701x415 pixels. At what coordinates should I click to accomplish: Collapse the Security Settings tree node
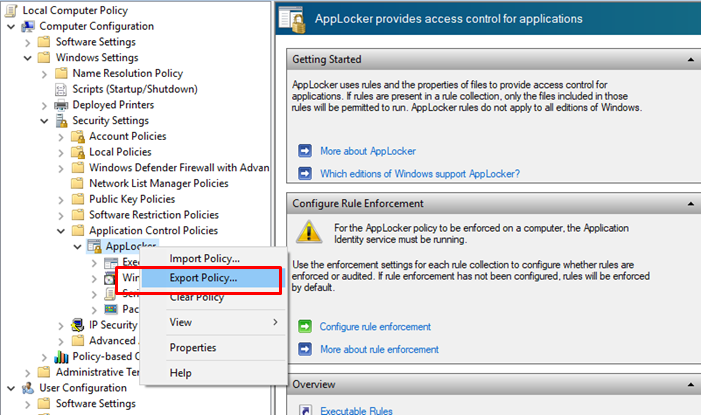click(44, 121)
